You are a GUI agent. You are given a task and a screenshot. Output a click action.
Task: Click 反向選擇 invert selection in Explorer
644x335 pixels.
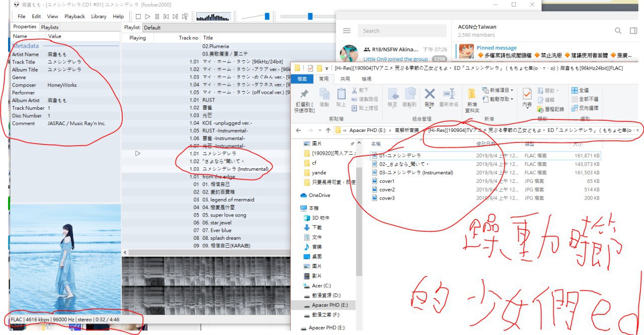(x=585, y=108)
